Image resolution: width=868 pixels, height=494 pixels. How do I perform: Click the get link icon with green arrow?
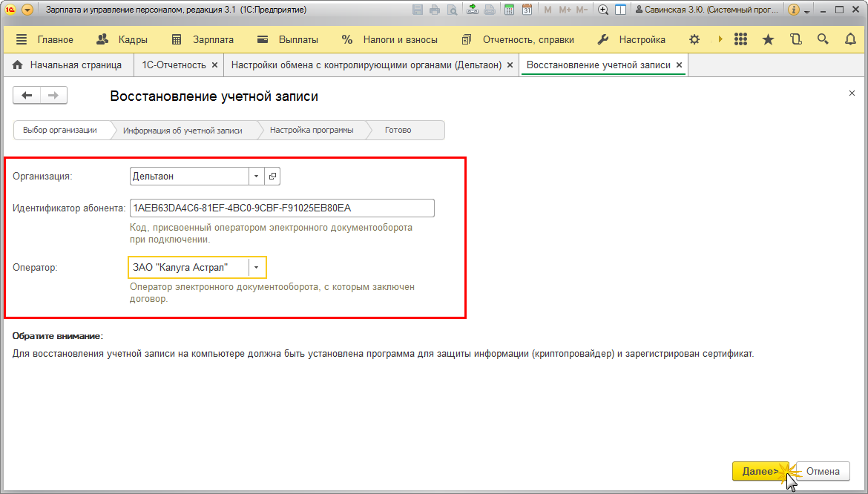point(472,10)
